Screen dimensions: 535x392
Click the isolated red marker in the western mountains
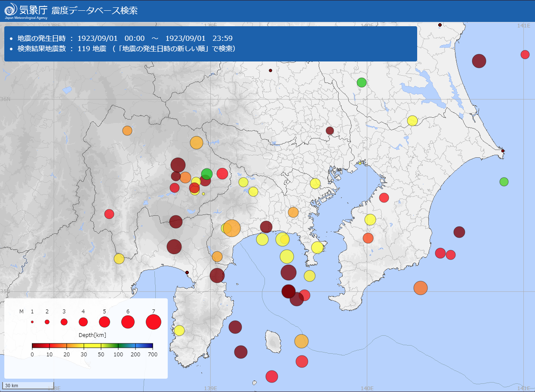[109, 214]
